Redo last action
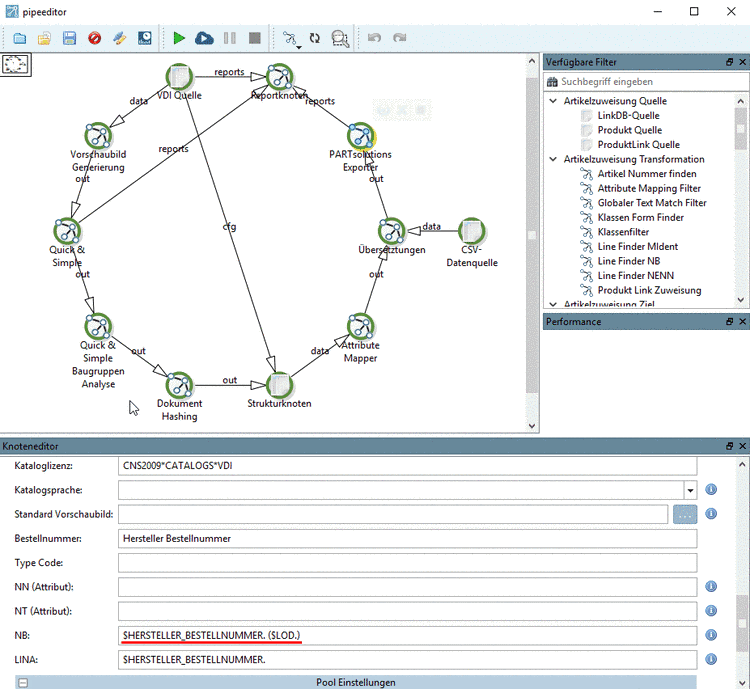Image resolution: width=750 pixels, height=689 pixels. (x=399, y=37)
